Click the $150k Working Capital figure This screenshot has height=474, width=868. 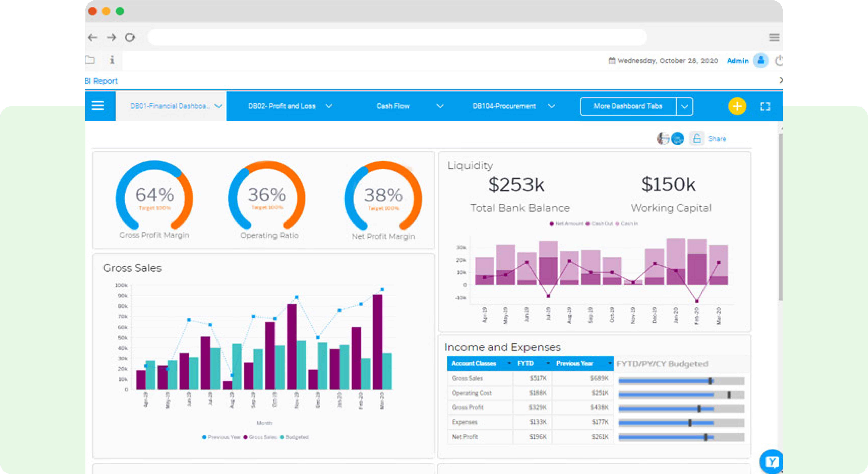point(669,184)
